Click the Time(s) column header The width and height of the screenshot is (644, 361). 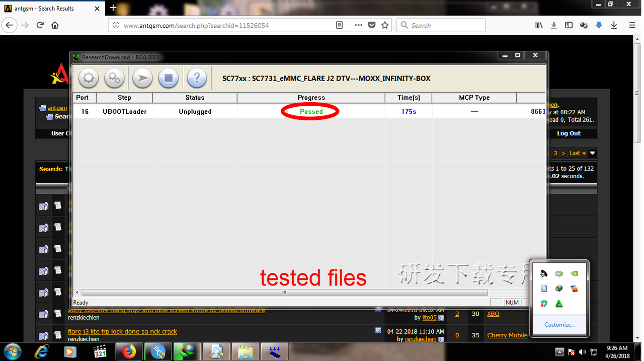[409, 98]
